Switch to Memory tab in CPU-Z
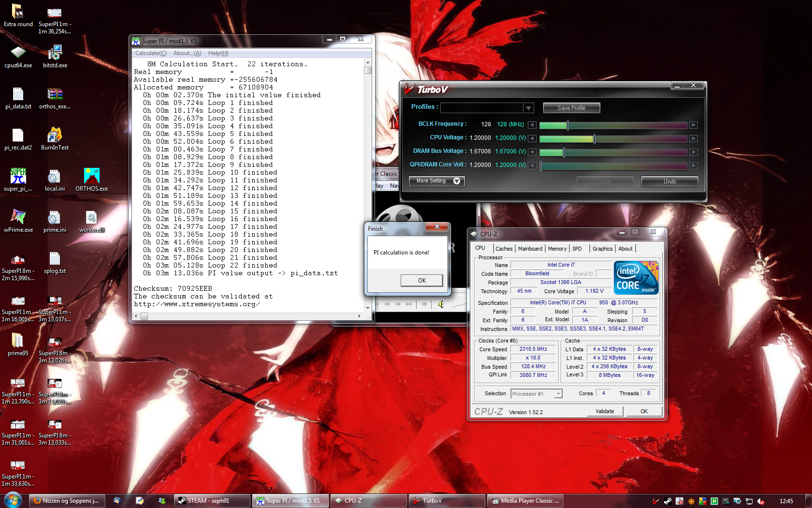 tap(557, 249)
